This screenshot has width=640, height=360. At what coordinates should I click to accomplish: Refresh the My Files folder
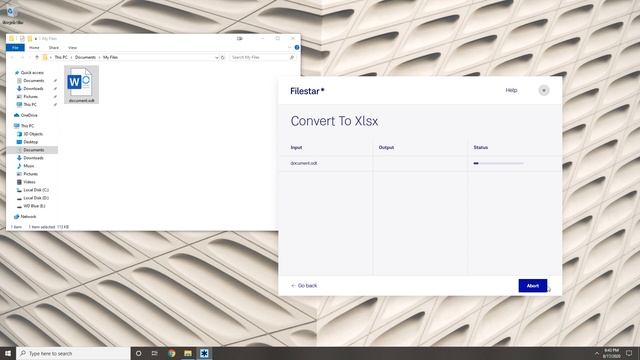(x=223, y=58)
